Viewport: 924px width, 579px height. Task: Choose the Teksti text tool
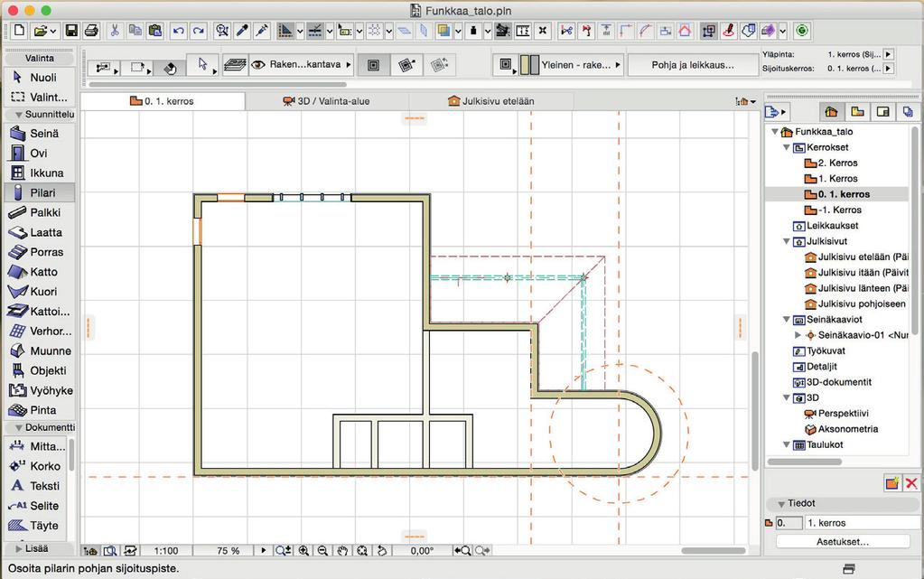click(36, 486)
